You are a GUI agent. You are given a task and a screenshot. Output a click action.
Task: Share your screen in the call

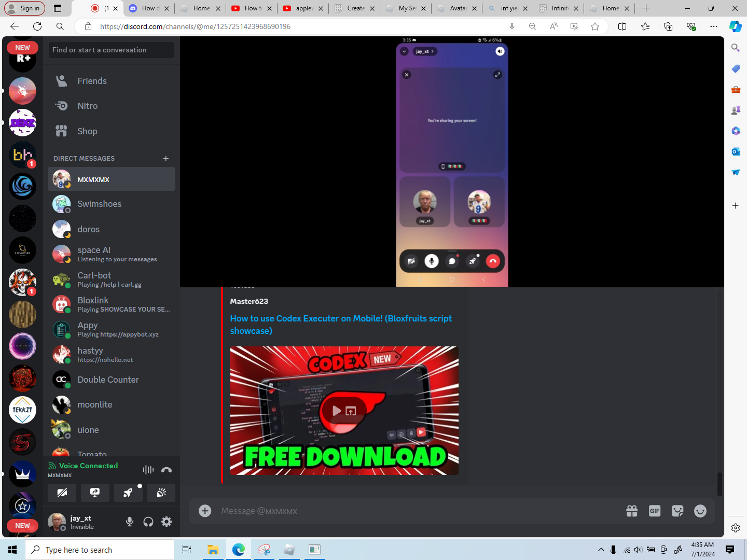pos(95,493)
